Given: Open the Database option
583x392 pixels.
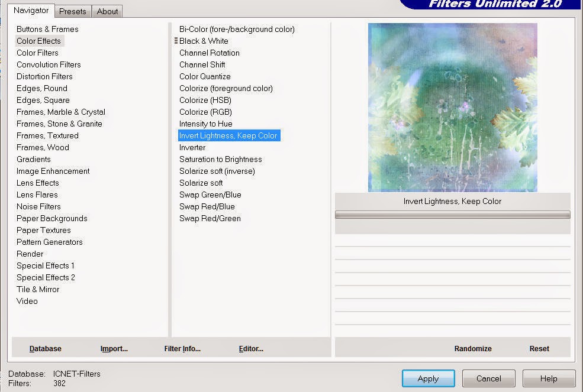Looking at the screenshot, I should tap(46, 348).
